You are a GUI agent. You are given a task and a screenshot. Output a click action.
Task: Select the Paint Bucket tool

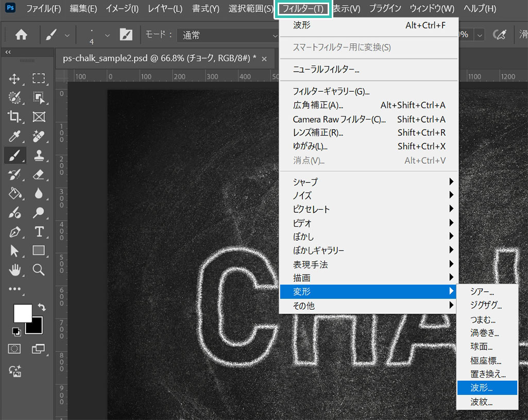[14, 193]
